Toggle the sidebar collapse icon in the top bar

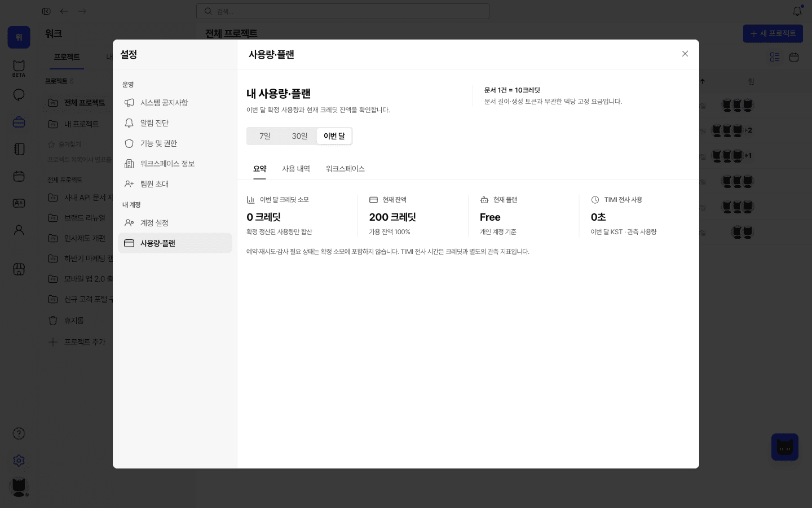pos(46,11)
